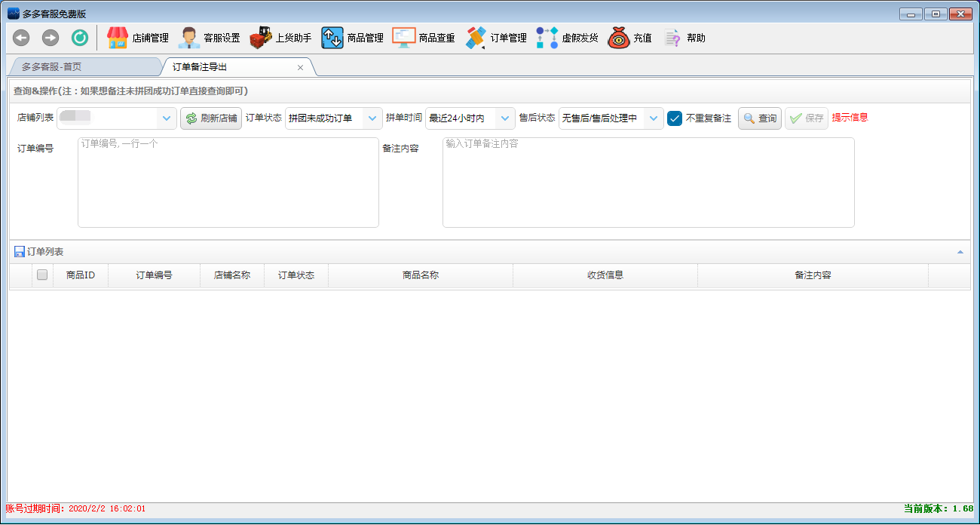The width and height of the screenshot is (980, 525).
Task: Open 订单管理 order management
Action: [476, 38]
